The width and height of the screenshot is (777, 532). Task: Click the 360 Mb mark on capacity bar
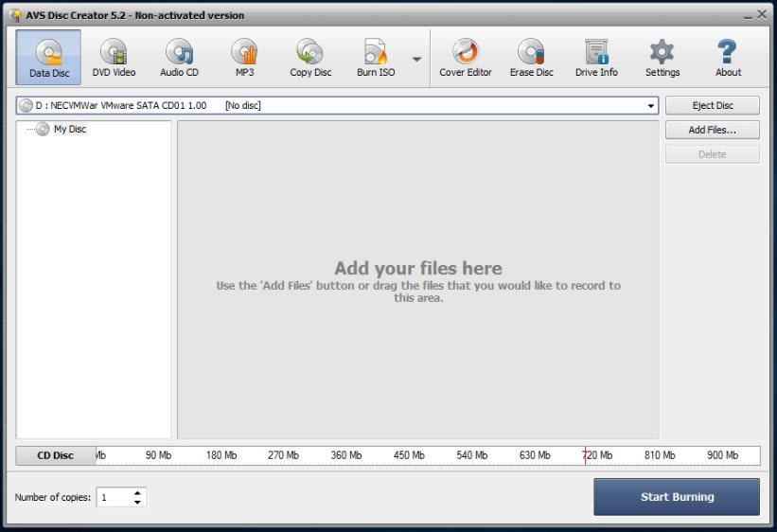(345, 455)
